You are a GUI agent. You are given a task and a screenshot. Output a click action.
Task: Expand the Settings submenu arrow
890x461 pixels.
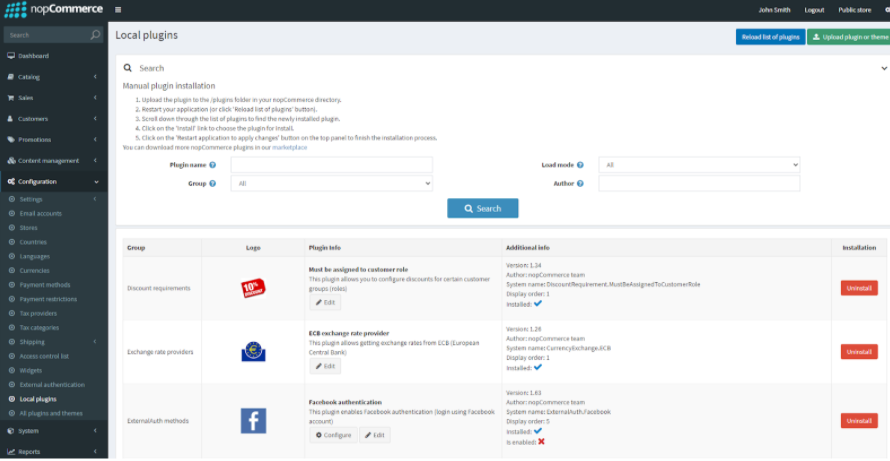click(x=95, y=199)
